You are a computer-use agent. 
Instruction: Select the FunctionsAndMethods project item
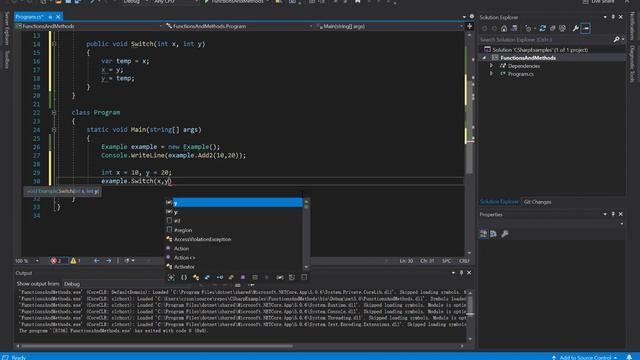coord(528,58)
